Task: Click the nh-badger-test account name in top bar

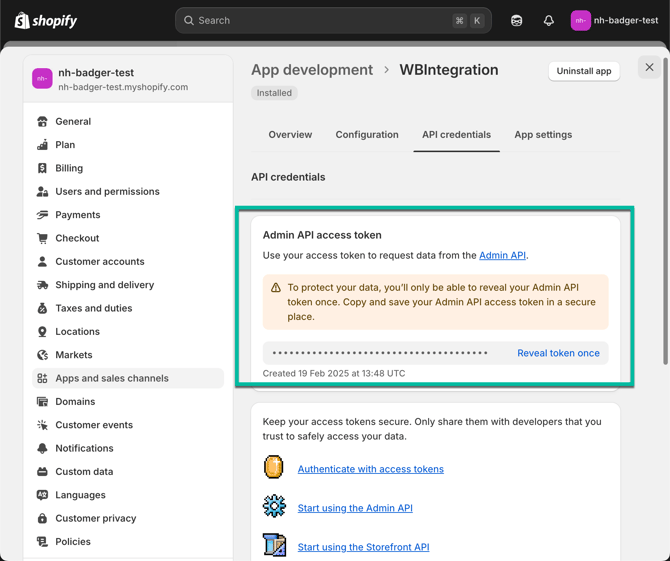Action: click(626, 21)
